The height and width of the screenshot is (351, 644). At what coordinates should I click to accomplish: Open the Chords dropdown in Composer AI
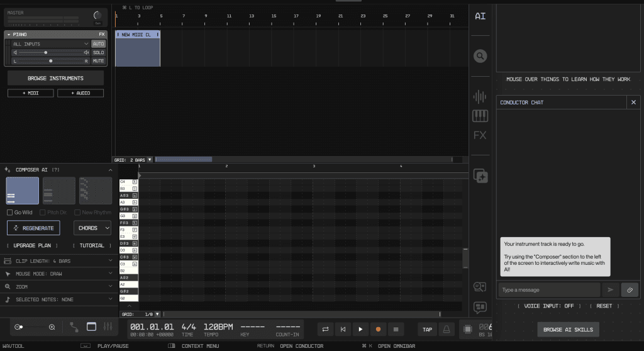(92, 228)
